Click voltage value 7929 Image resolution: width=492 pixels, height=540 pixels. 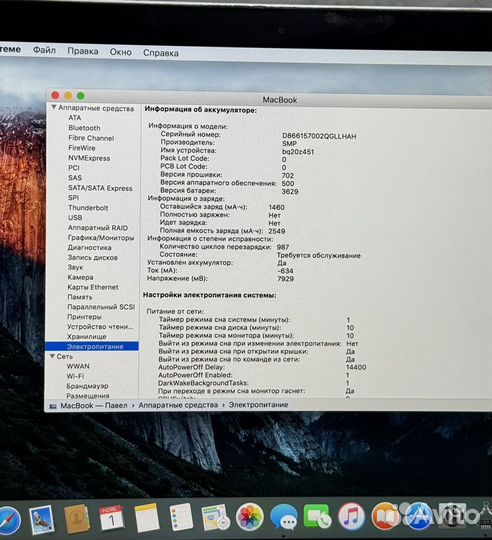(285, 279)
